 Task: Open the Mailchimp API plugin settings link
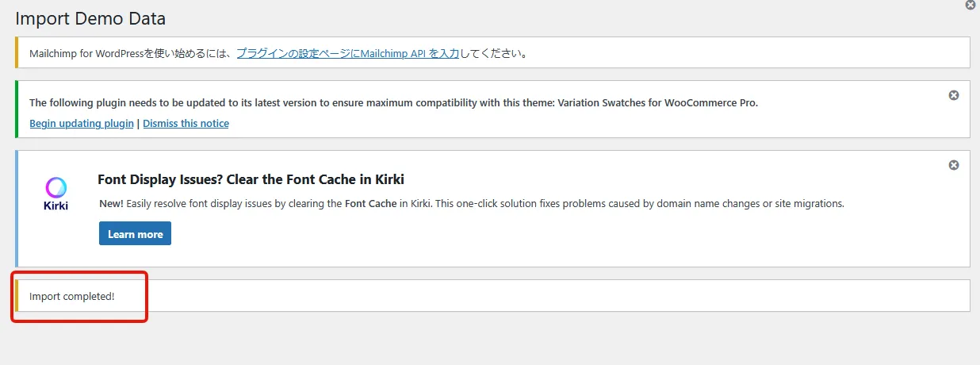(347, 54)
